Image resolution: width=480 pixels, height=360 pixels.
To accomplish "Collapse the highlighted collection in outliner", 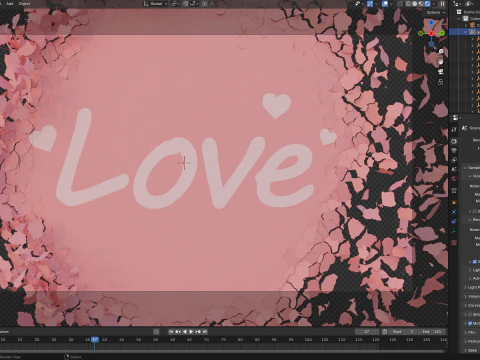I will [466, 32].
